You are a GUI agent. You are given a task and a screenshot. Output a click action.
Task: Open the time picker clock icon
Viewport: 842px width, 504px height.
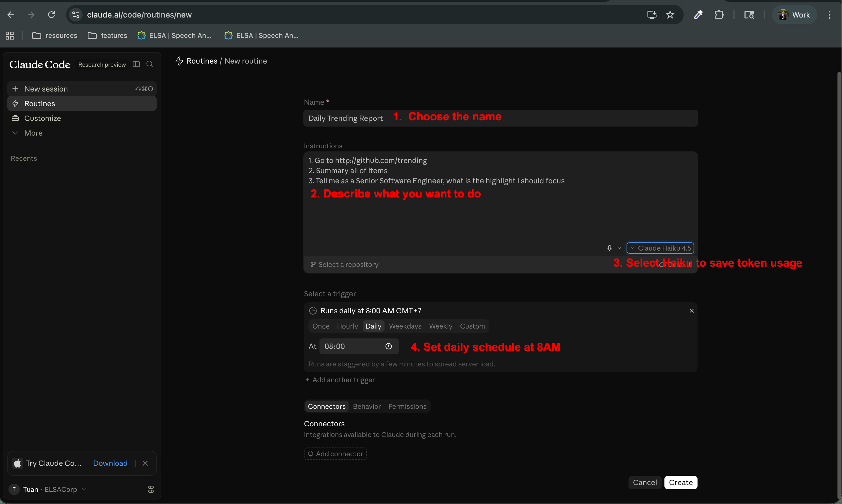388,346
